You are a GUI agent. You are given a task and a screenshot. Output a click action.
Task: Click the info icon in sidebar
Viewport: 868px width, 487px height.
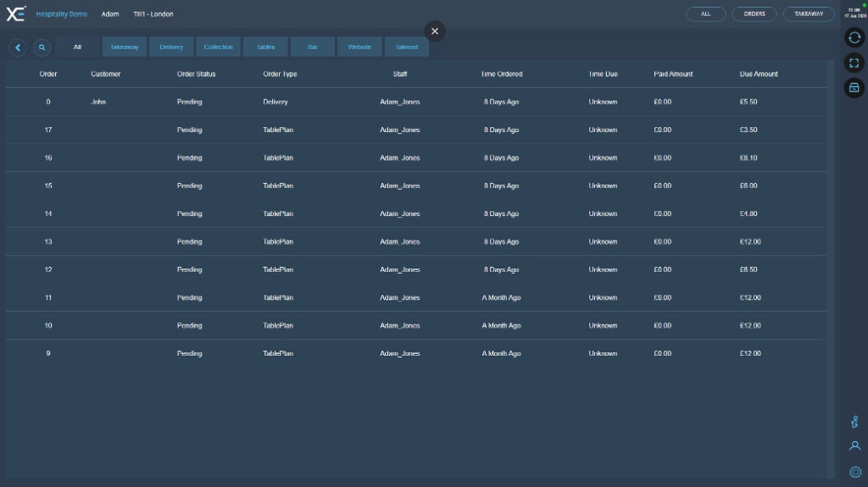854,422
